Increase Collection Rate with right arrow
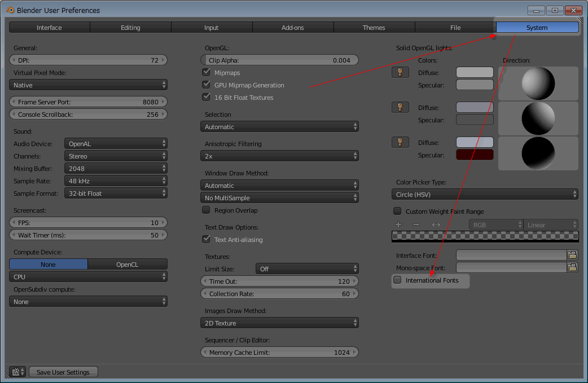This screenshot has width=588, height=383. [x=354, y=293]
